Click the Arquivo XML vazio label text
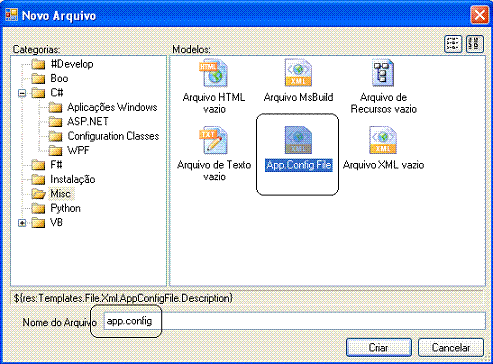 point(383,165)
